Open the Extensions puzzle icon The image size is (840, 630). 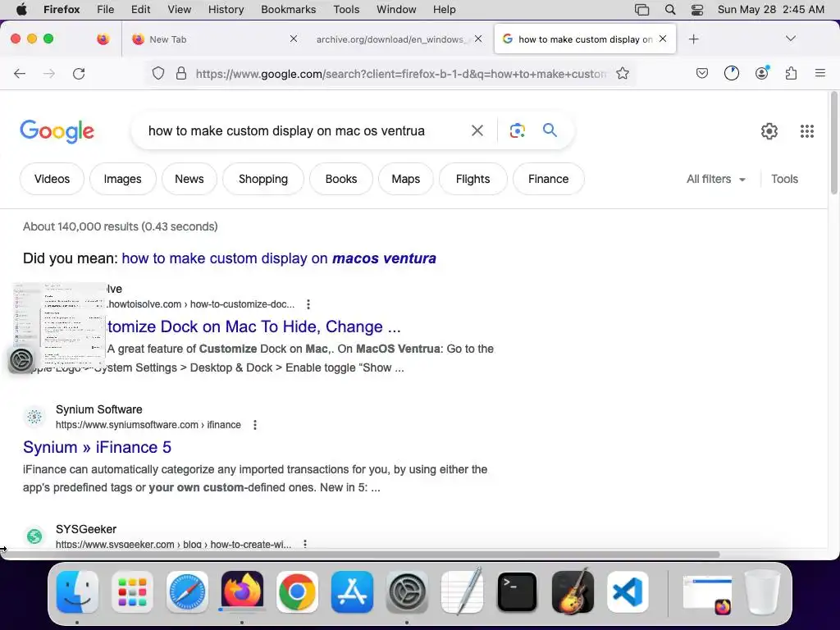(x=792, y=73)
